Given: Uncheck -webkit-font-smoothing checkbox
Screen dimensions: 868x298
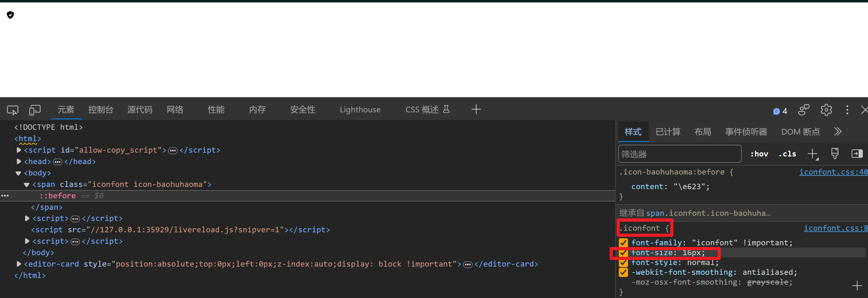Looking at the screenshot, I should (623, 272).
